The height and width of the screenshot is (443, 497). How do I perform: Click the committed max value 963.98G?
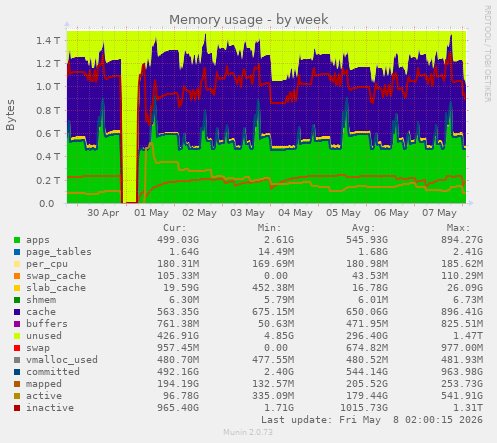(x=462, y=372)
